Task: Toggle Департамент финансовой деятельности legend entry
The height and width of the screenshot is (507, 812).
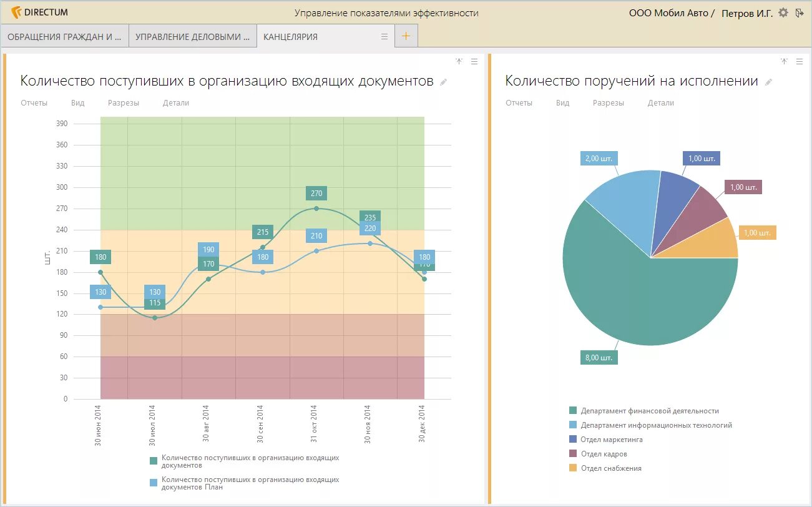Action: 643,411
